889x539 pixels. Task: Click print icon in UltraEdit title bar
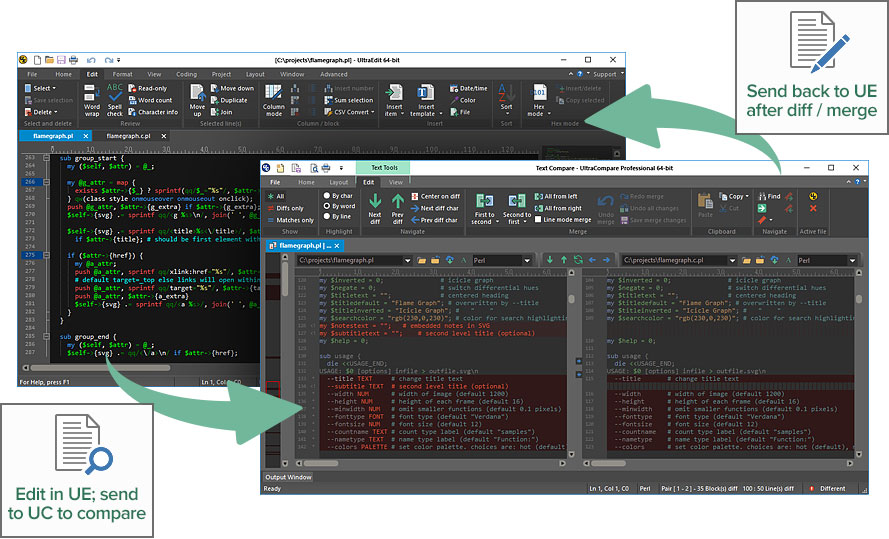coord(73,60)
